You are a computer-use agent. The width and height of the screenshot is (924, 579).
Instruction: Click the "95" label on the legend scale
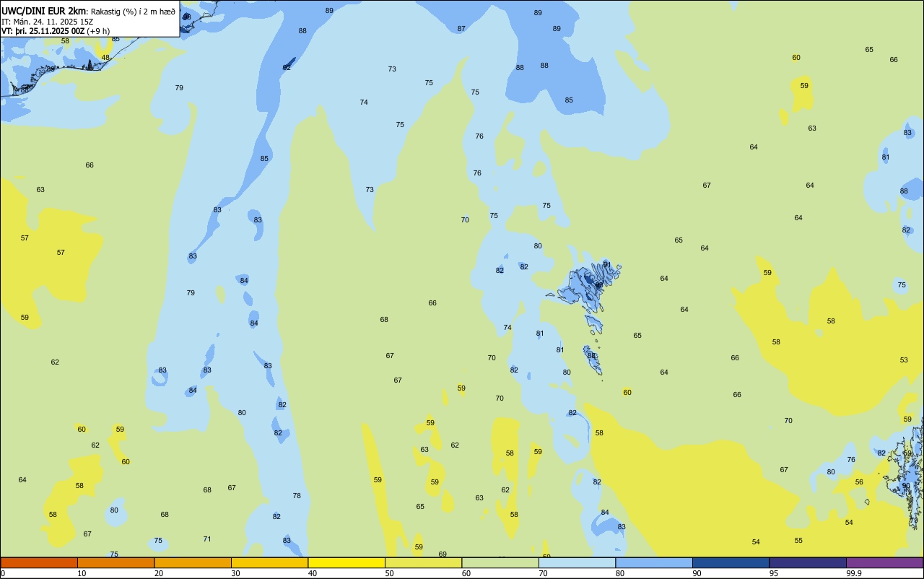tap(774, 573)
